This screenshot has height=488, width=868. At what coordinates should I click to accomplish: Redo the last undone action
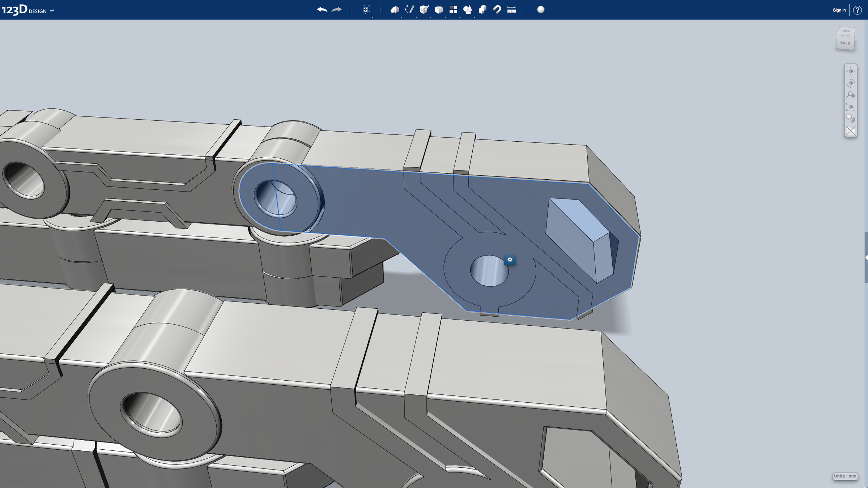(336, 10)
